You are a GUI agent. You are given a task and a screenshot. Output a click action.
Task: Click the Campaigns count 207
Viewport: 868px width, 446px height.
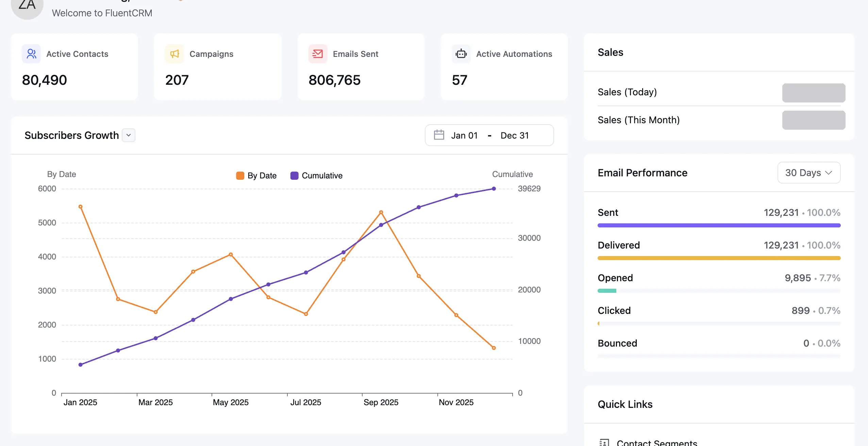click(177, 80)
